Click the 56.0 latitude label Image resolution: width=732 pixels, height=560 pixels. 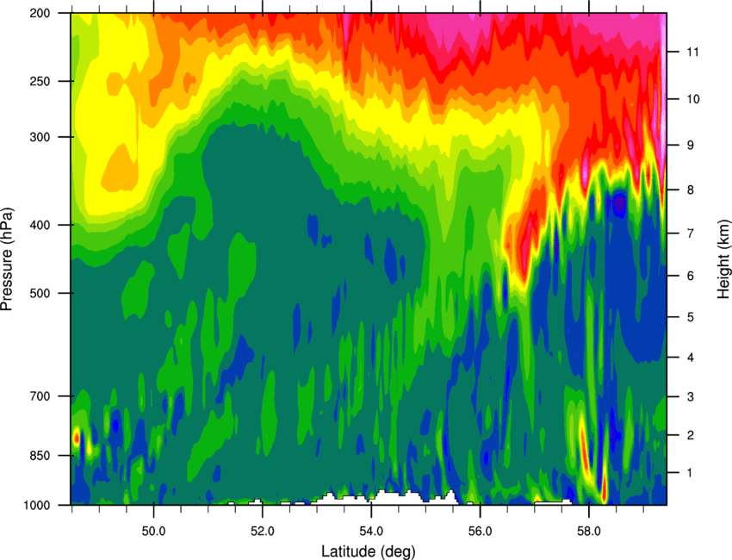pos(481,531)
